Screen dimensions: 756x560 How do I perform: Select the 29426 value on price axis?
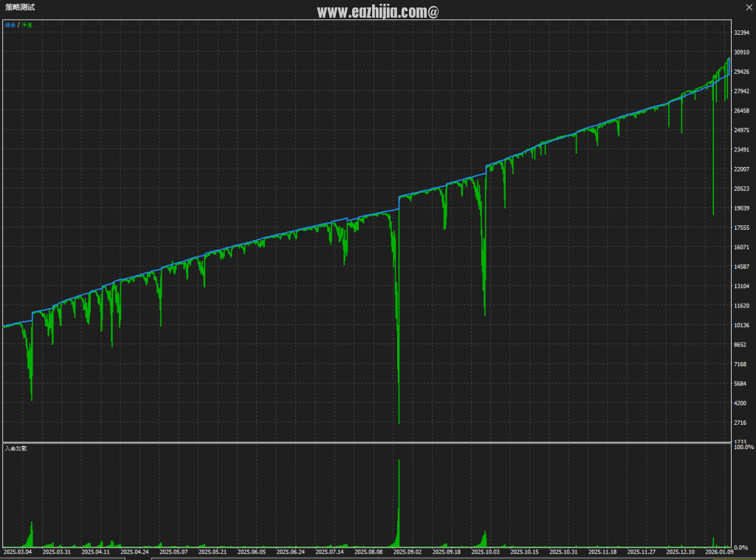tap(741, 72)
